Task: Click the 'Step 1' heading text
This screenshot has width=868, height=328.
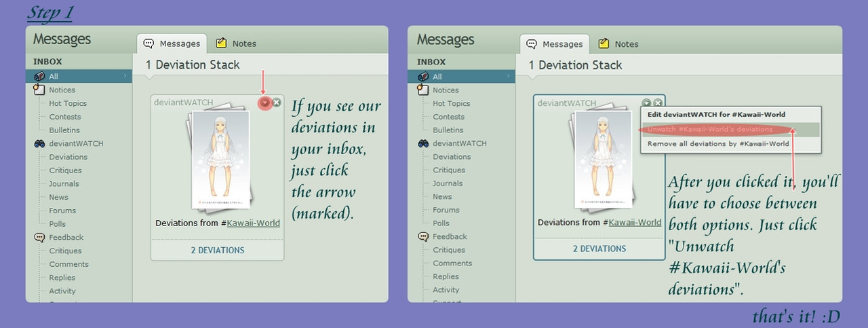Action: tap(50, 12)
